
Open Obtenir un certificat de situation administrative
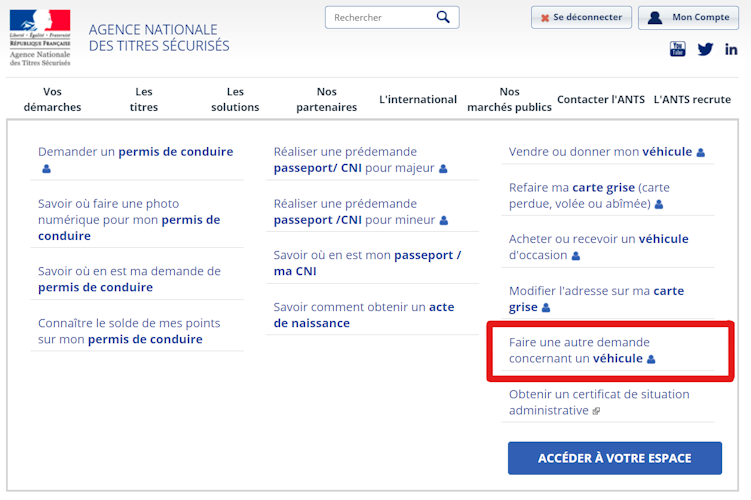(x=599, y=402)
